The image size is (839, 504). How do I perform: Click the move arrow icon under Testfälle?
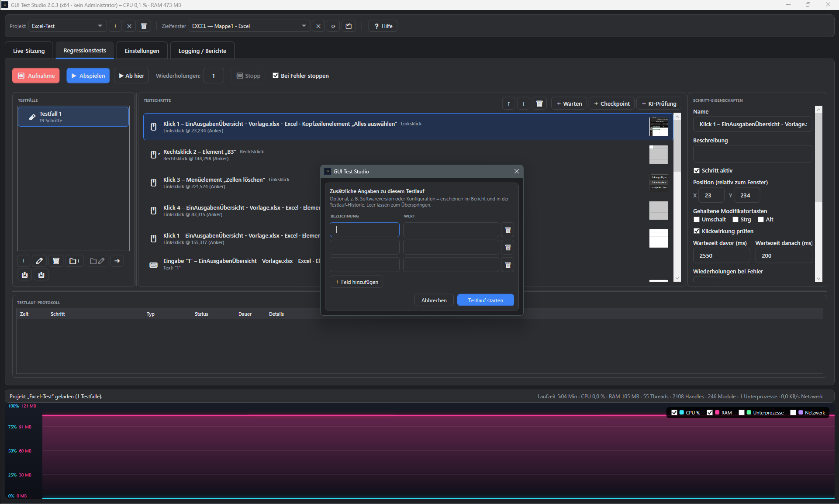pos(117,261)
